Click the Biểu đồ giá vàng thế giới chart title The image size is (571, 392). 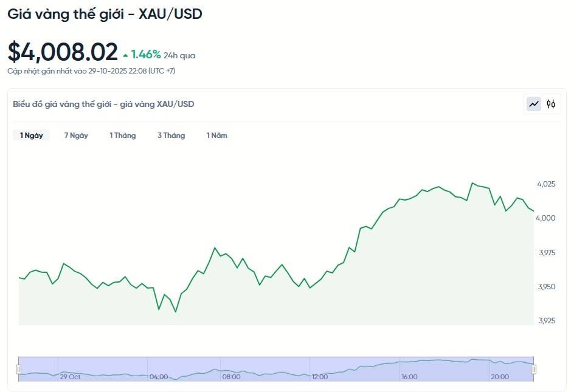(x=103, y=104)
